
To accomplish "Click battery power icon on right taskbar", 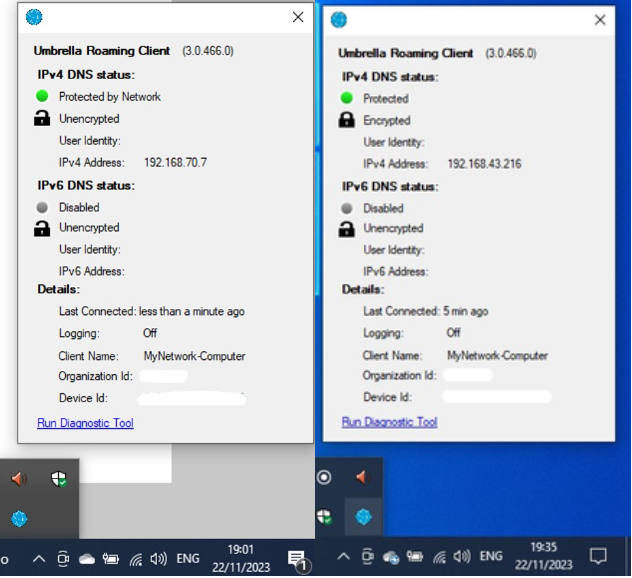I will tap(415, 557).
